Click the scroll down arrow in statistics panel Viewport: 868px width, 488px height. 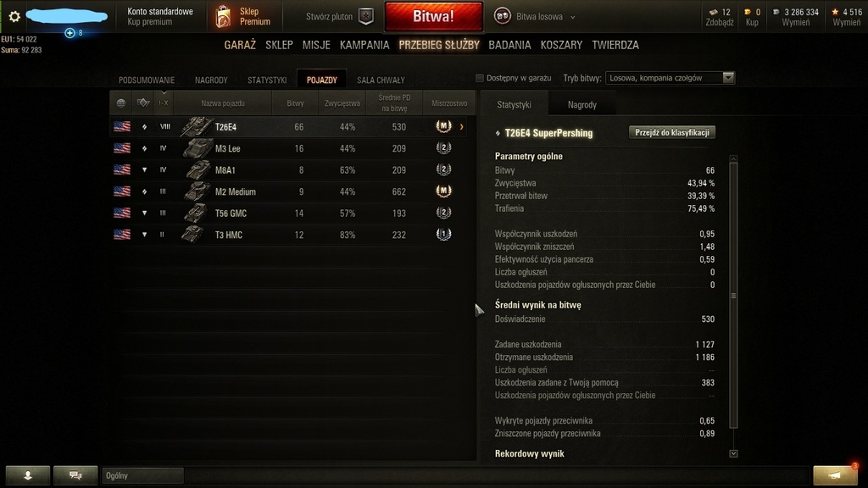(x=733, y=454)
